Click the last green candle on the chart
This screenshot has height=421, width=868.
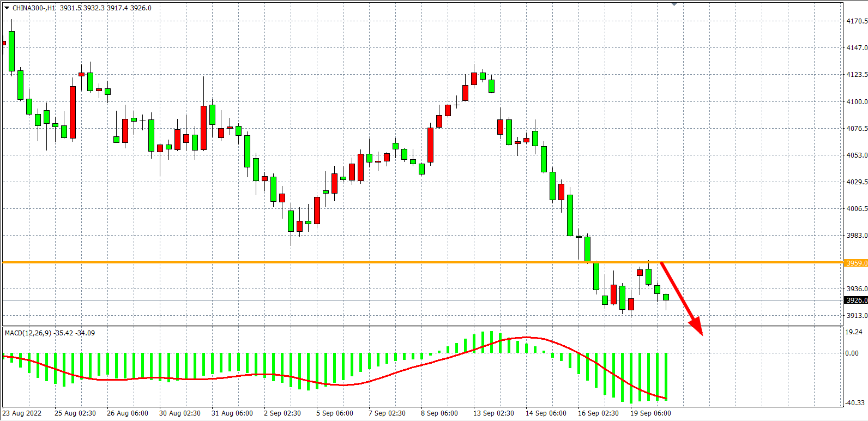point(666,297)
